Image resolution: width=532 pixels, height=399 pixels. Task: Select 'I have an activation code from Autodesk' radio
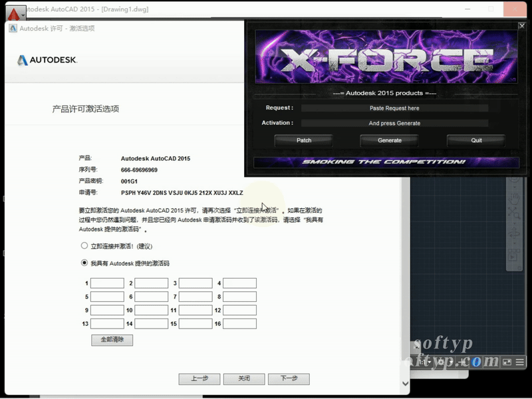(84, 263)
